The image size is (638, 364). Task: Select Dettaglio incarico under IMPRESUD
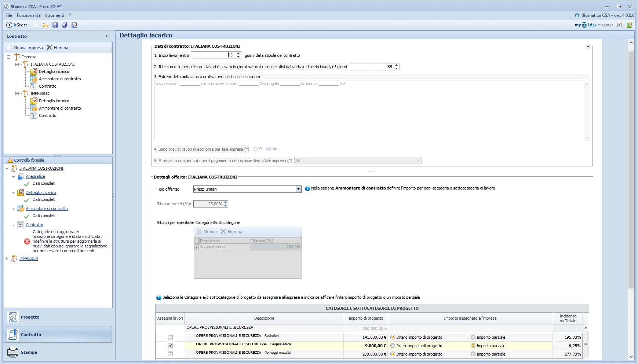54,101
